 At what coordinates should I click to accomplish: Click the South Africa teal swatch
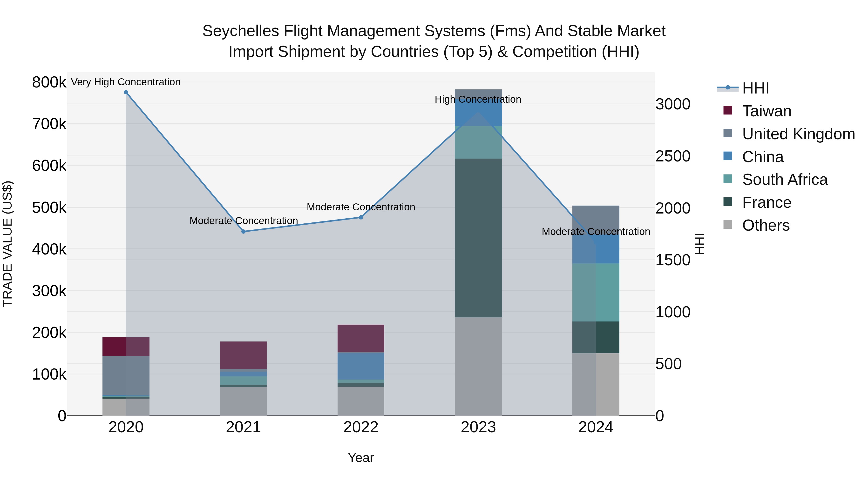point(728,179)
